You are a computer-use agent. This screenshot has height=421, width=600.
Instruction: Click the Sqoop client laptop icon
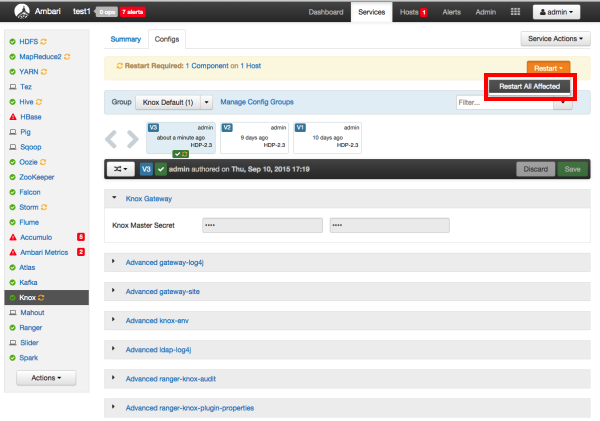(13, 147)
